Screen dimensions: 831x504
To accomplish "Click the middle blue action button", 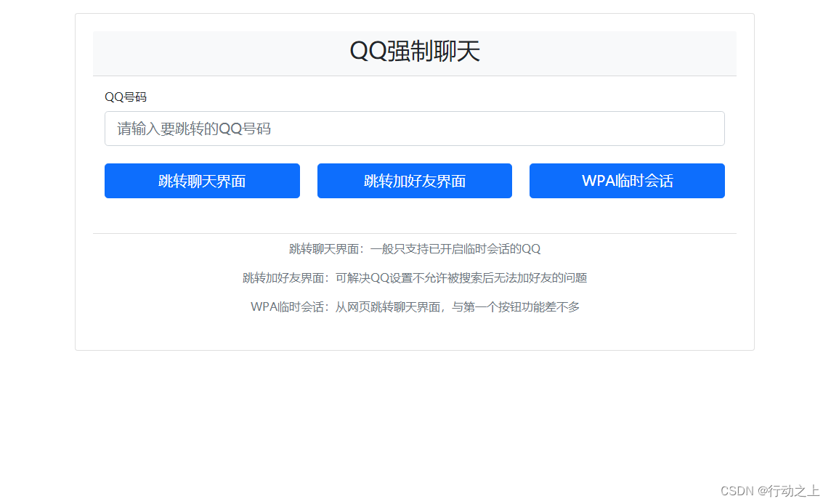I will [414, 181].
